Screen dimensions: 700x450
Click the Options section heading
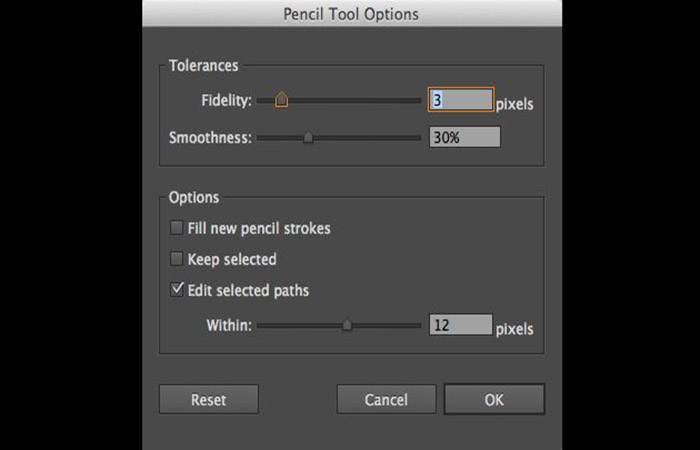coord(193,197)
